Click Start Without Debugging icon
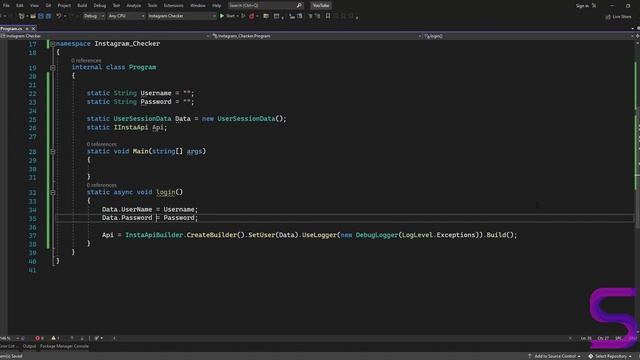This screenshot has width=640, height=360. pos(244,16)
